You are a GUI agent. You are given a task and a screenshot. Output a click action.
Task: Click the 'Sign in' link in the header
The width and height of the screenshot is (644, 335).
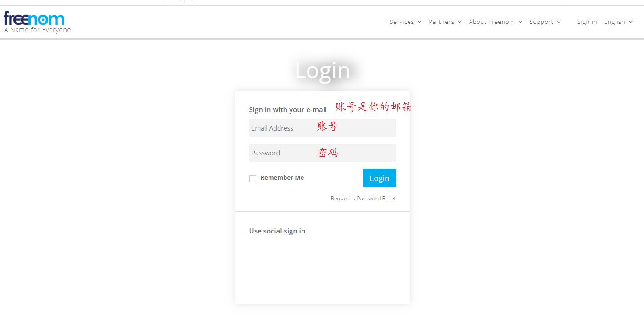point(587,22)
